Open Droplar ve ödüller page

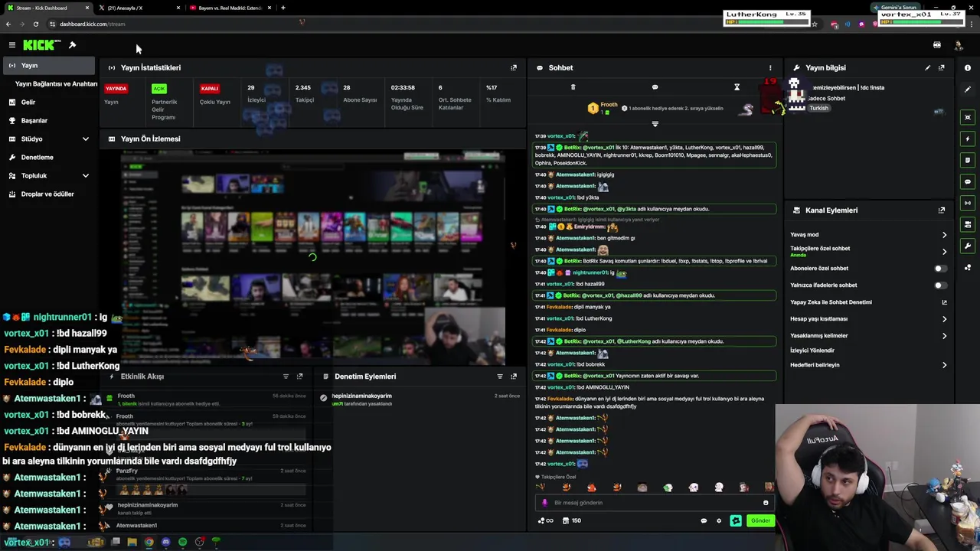click(x=49, y=194)
